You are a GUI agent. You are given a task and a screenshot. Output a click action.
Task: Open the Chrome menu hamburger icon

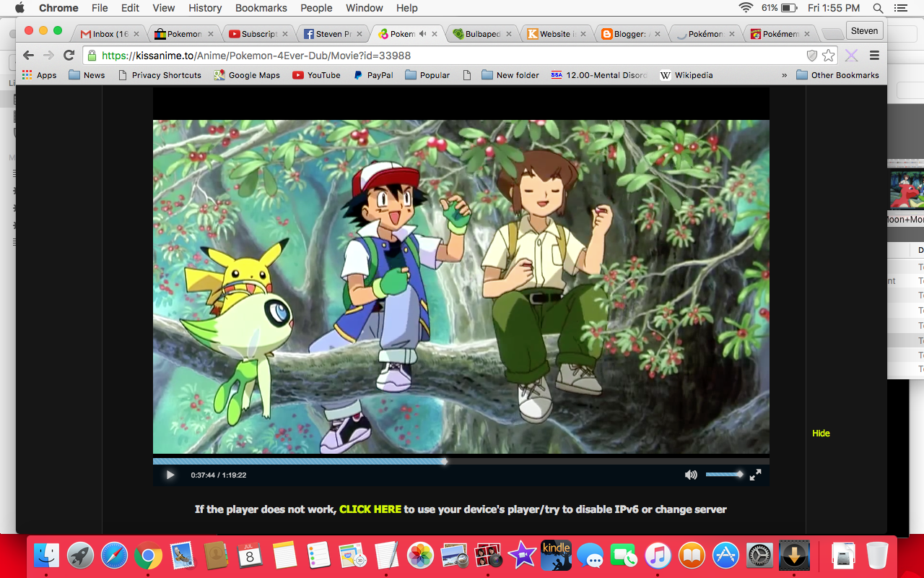(874, 55)
